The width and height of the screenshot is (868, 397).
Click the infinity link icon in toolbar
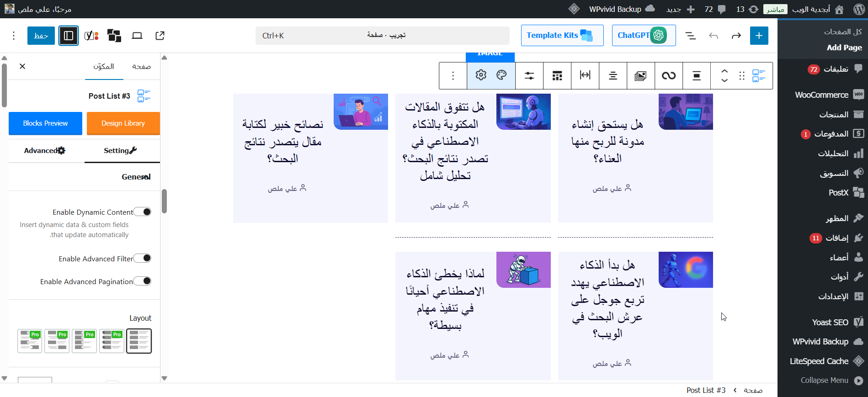tap(668, 76)
